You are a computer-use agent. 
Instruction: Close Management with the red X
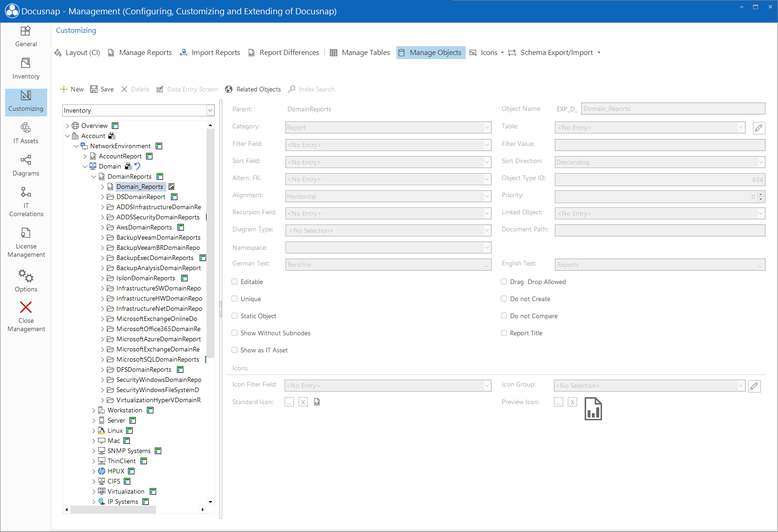click(x=26, y=316)
